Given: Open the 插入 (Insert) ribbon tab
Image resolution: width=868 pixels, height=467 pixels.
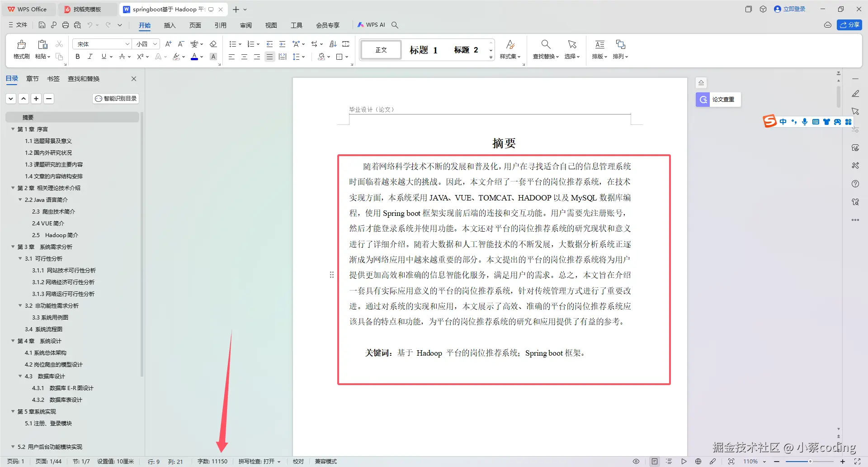Looking at the screenshot, I should click(x=170, y=25).
